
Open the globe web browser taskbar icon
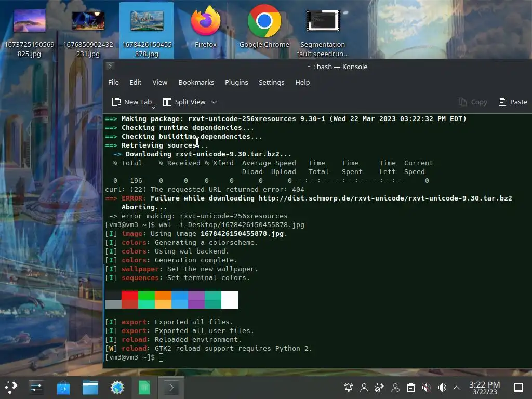coord(117,388)
